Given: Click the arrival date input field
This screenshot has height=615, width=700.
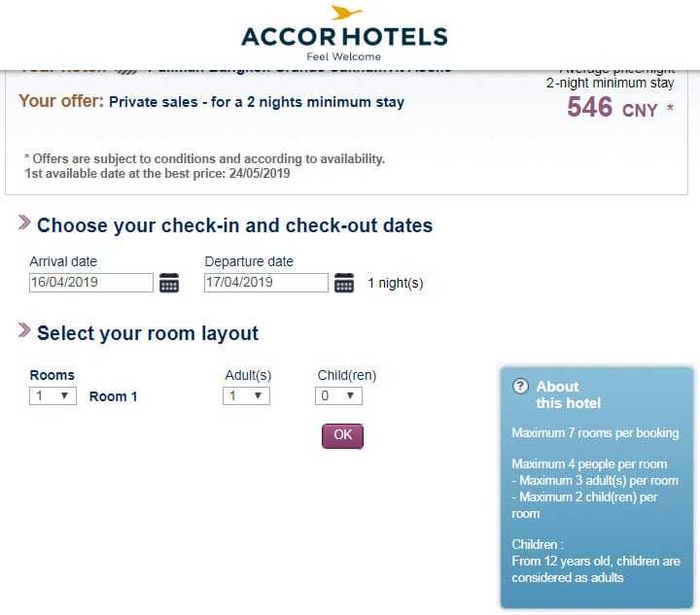Looking at the screenshot, I should pyautogui.click(x=91, y=283).
